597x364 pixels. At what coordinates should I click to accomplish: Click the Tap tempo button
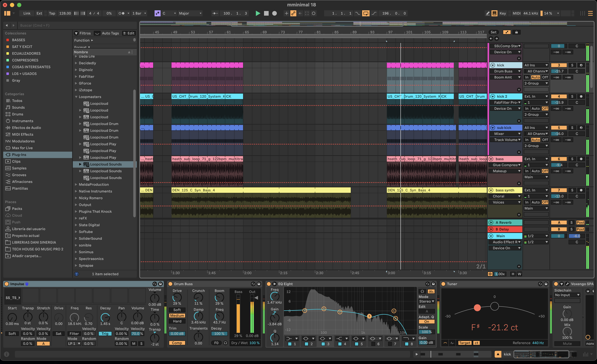pyautogui.click(x=52, y=13)
